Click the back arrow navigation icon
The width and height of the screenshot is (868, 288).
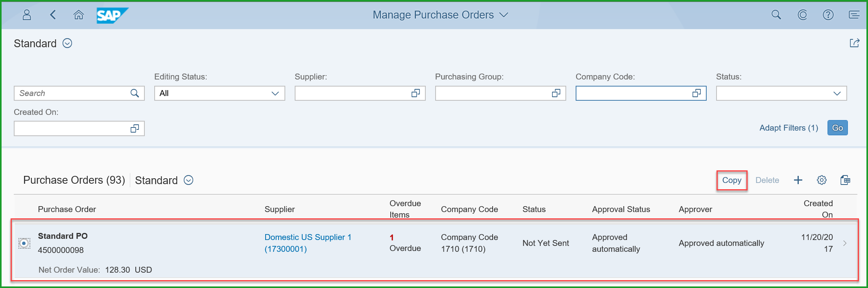pyautogui.click(x=53, y=15)
